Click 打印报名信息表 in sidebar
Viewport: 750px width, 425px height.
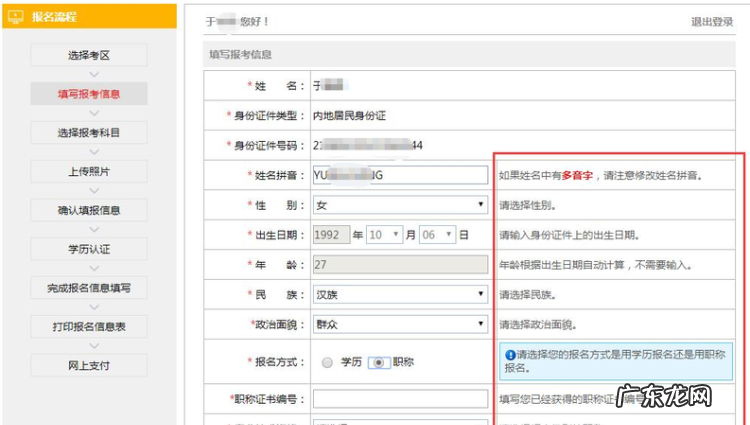pyautogui.click(x=88, y=326)
